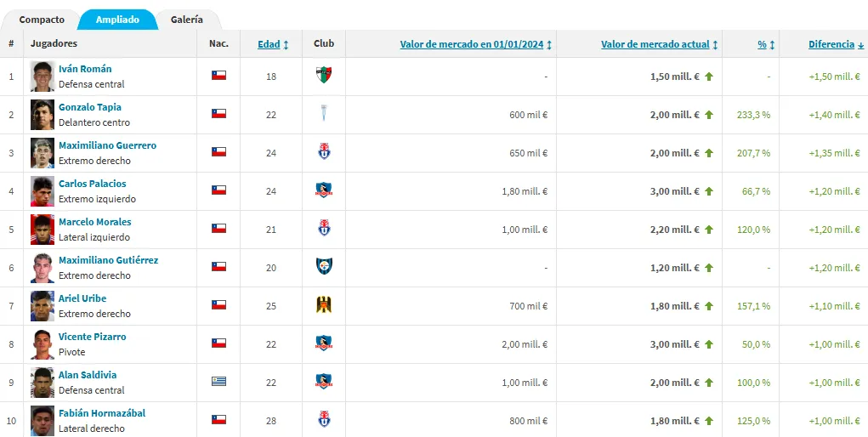Switch to the Galería tab
Screen dimensions: 868x437
186,20
